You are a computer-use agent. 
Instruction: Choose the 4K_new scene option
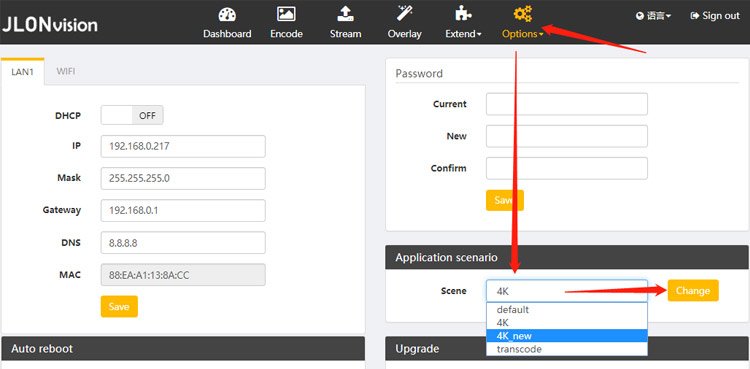coord(567,336)
